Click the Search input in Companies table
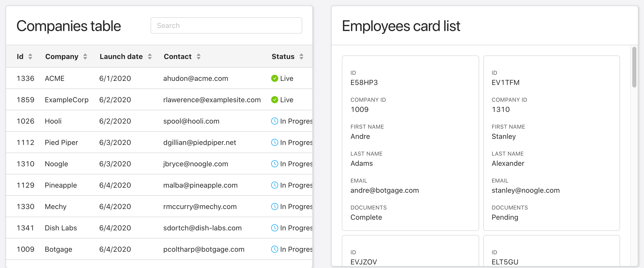644x268 pixels. click(x=226, y=25)
